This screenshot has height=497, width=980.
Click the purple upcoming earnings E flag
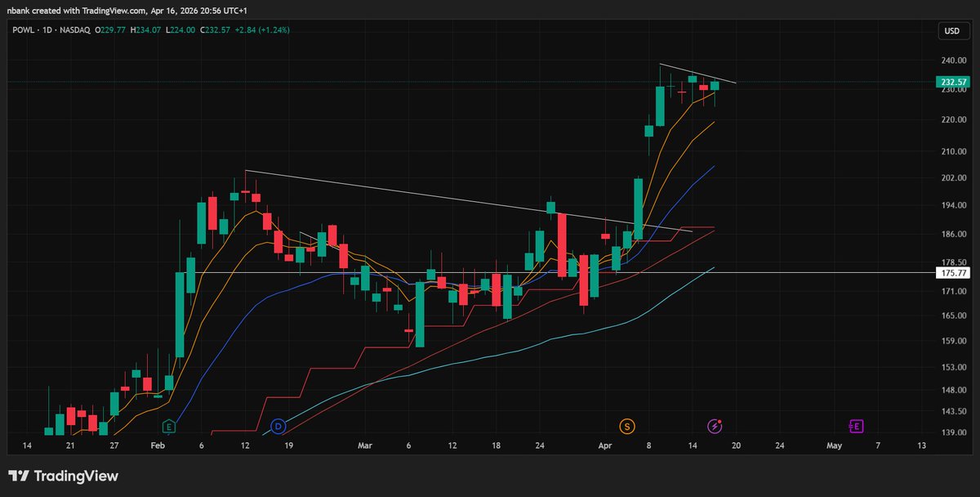click(855, 426)
